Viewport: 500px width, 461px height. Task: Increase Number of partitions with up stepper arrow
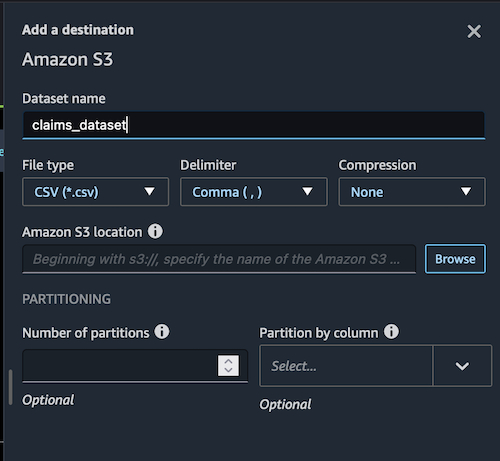point(228,361)
